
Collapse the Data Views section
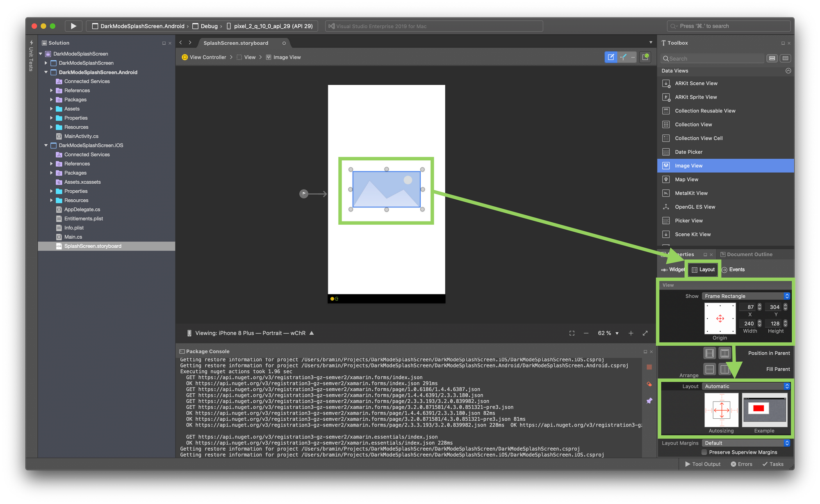(788, 71)
